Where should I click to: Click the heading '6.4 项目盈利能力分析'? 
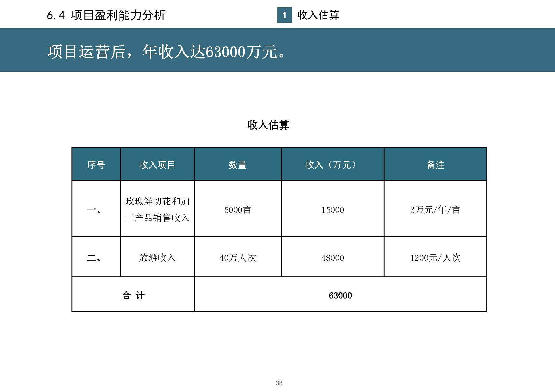pos(106,15)
